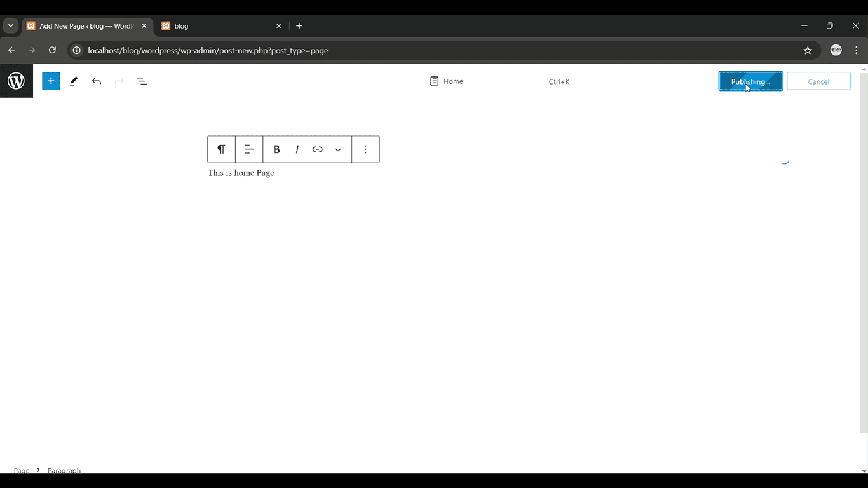Image resolution: width=868 pixels, height=488 pixels.
Task: Open the text alignment options
Action: click(249, 149)
